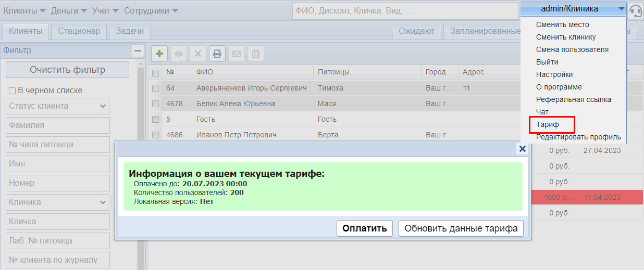Screen dimensions: 644x270
Task: Click the green plus add client icon
Action: click(159, 54)
